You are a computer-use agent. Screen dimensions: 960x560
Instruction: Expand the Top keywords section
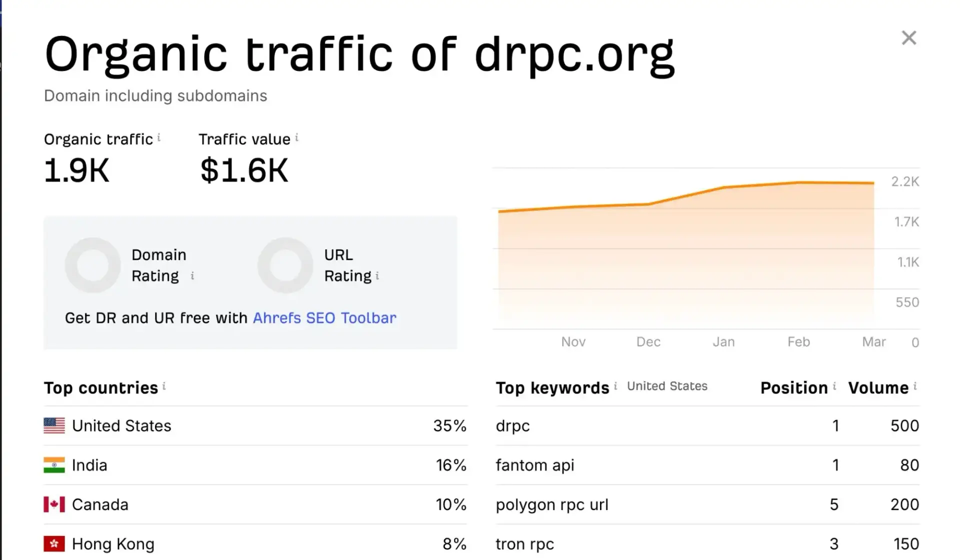pyautogui.click(x=552, y=387)
